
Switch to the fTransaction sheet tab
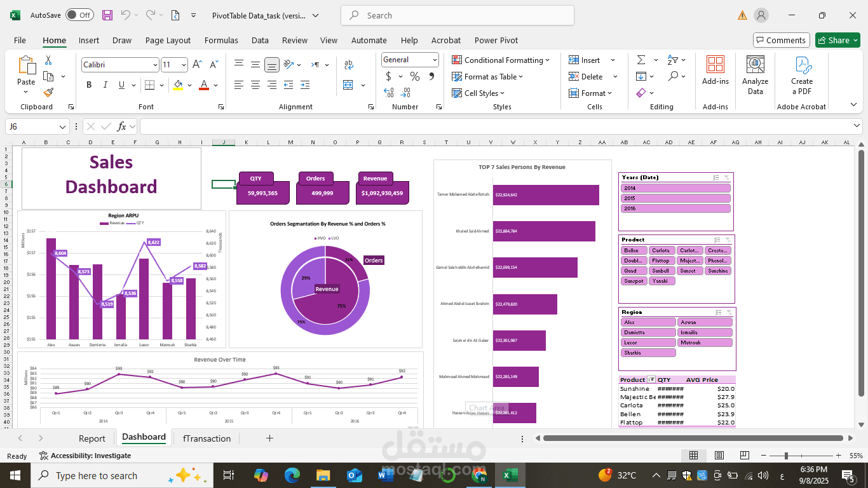[x=207, y=438]
